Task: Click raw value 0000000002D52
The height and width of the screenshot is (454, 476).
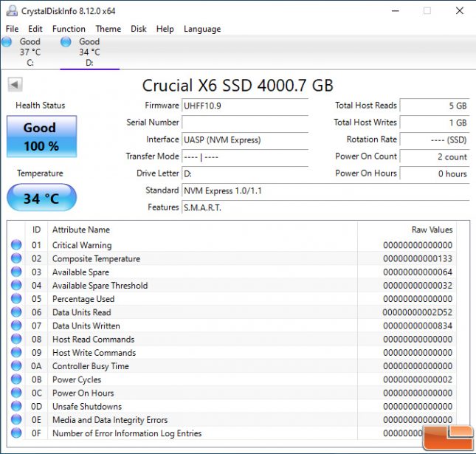Action: (x=418, y=312)
